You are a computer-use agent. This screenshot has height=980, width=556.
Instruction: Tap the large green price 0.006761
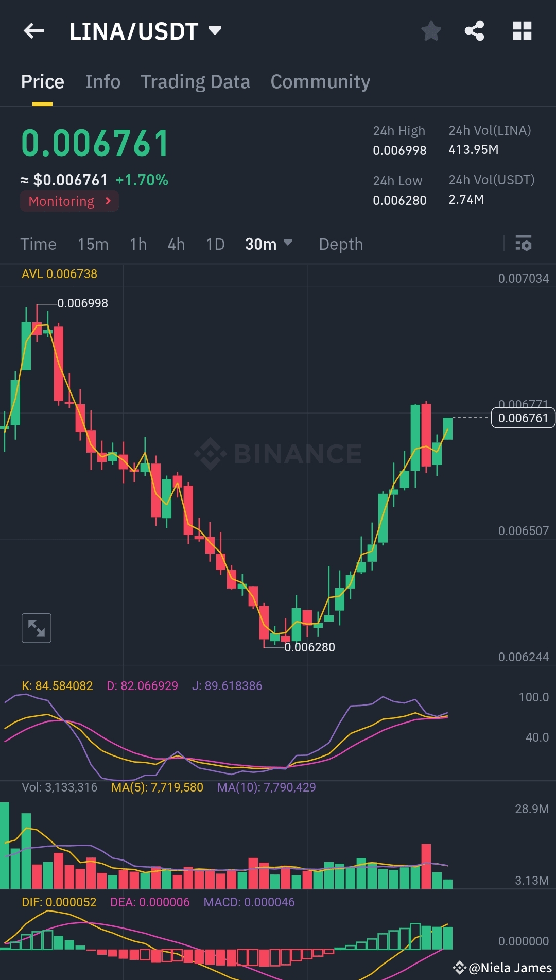click(95, 143)
